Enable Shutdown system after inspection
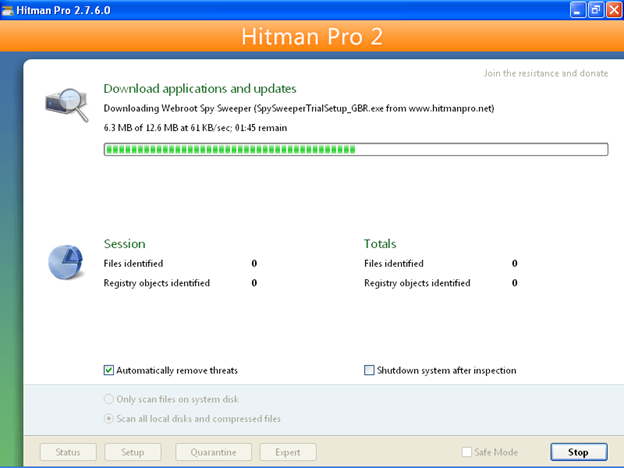Screen dimensions: 624x468 click(x=369, y=370)
